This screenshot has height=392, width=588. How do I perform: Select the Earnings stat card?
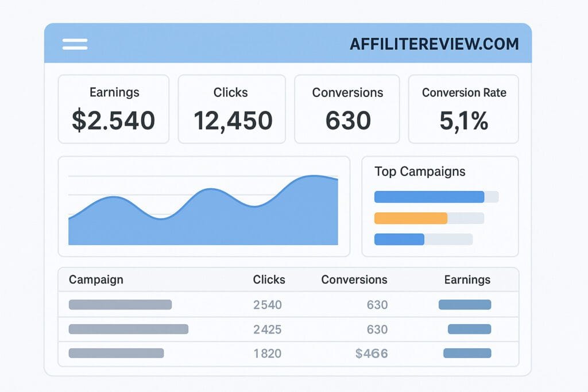tap(114, 108)
